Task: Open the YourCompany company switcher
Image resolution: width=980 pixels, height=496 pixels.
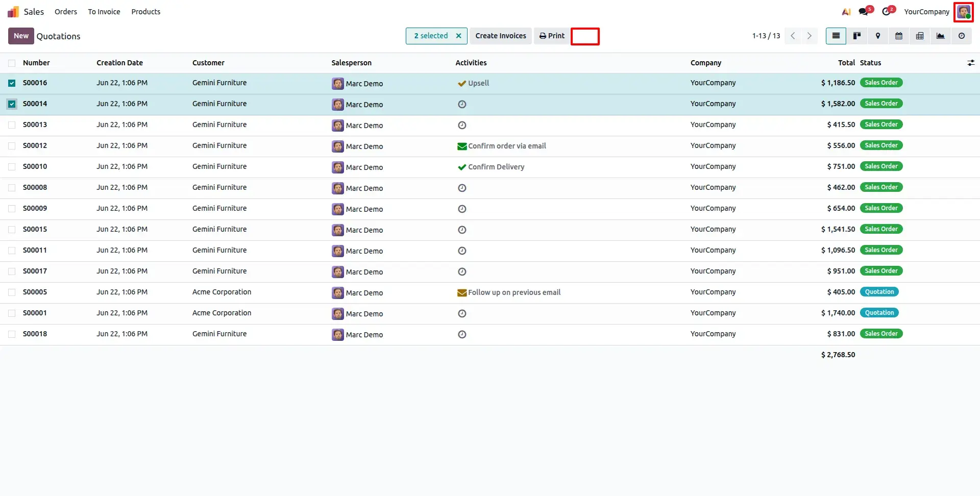Action: [926, 12]
